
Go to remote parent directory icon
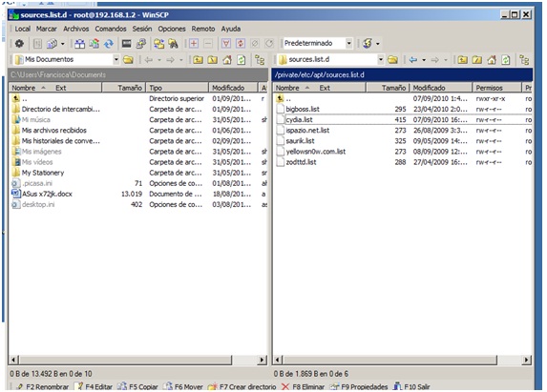(x=463, y=60)
